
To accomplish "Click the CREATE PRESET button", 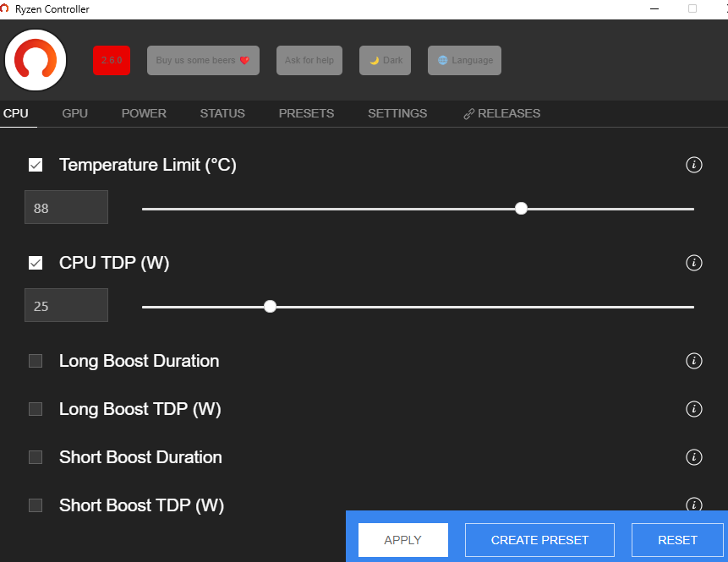I will tap(539, 540).
